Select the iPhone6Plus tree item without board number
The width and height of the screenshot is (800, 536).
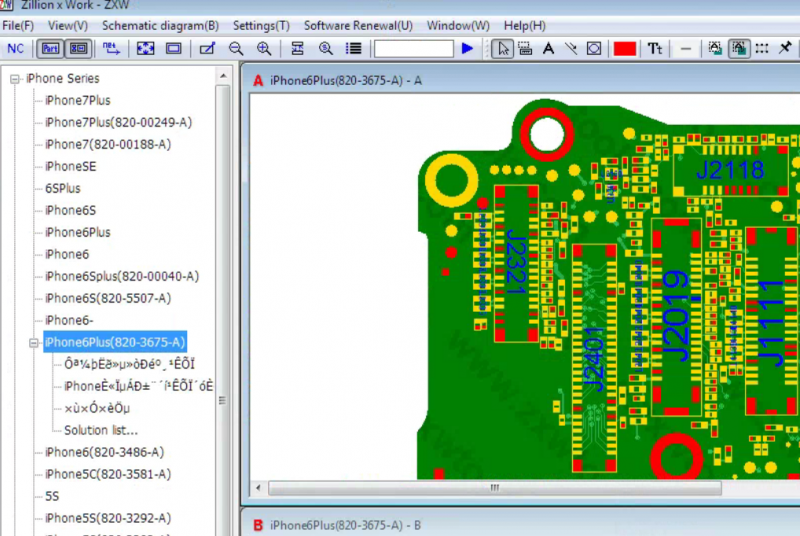[78, 232]
